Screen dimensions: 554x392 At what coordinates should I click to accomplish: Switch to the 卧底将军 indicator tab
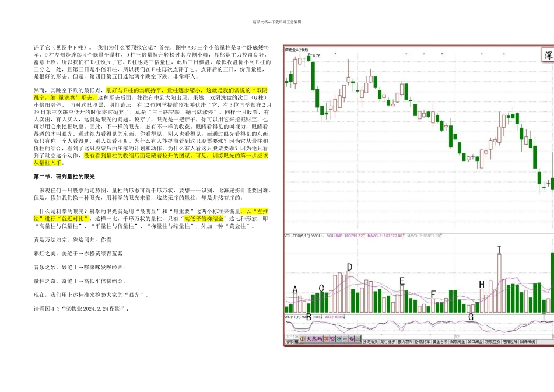[423, 342]
